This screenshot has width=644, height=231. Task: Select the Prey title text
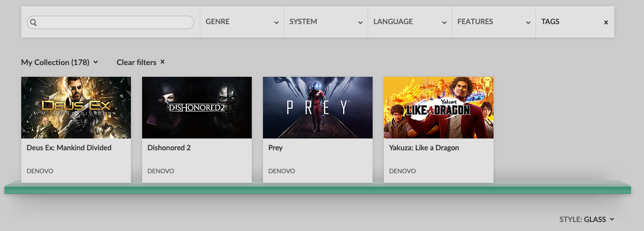[x=276, y=147]
